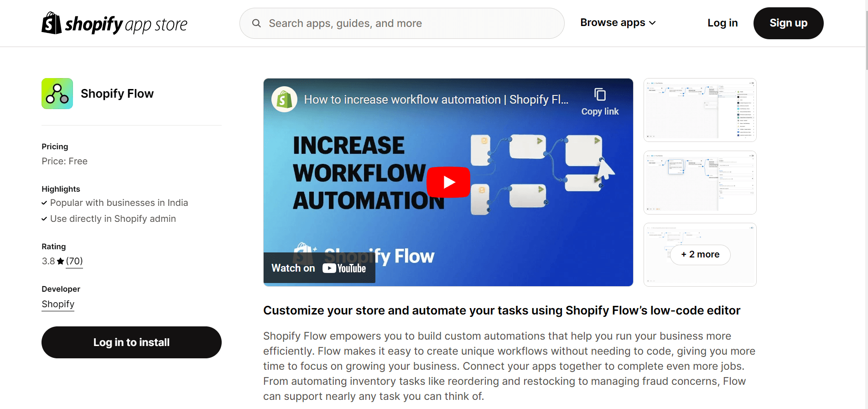Click the search magnifier icon

[256, 23]
